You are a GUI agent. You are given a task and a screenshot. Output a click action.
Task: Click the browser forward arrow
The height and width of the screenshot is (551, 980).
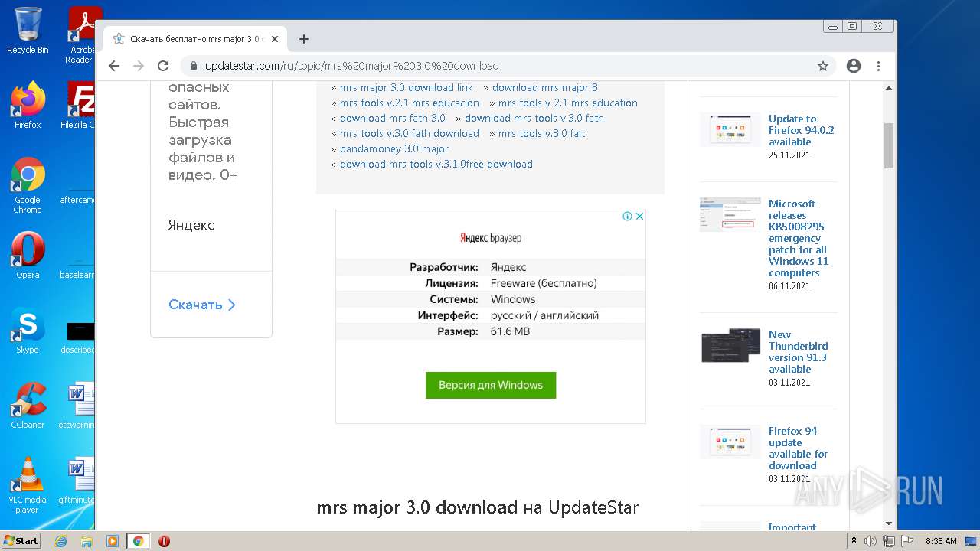point(139,66)
